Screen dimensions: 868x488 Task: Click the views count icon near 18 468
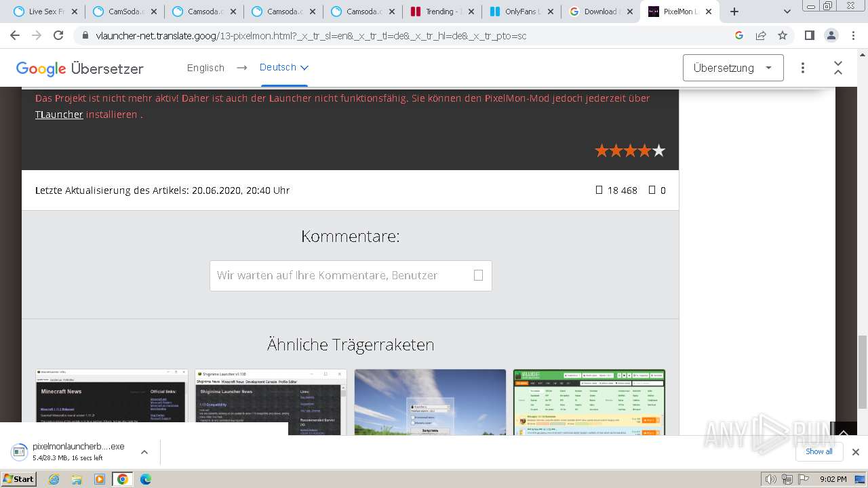[599, 190]
